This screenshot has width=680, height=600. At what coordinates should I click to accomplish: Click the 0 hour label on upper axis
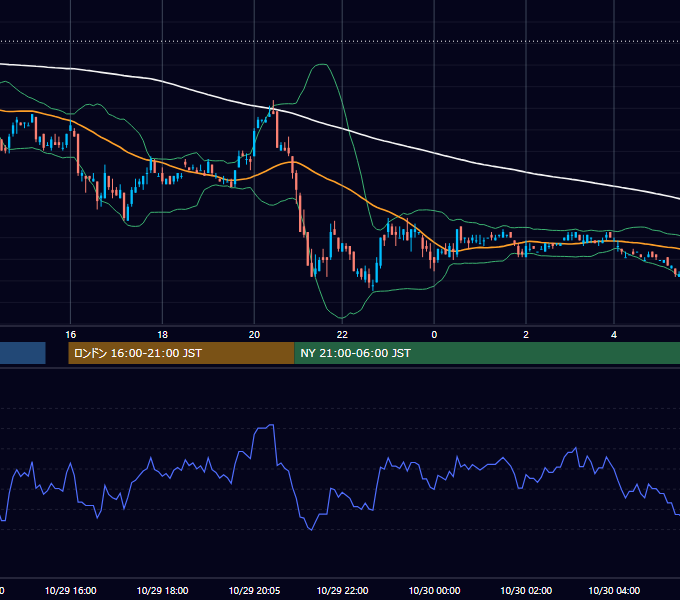tap(434, 335)
